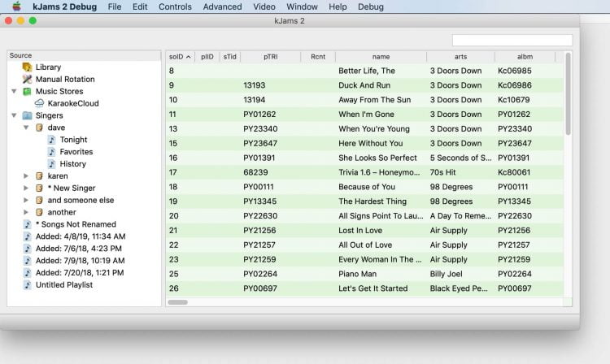Expand the karen singer entry

[x=26, y=176]
